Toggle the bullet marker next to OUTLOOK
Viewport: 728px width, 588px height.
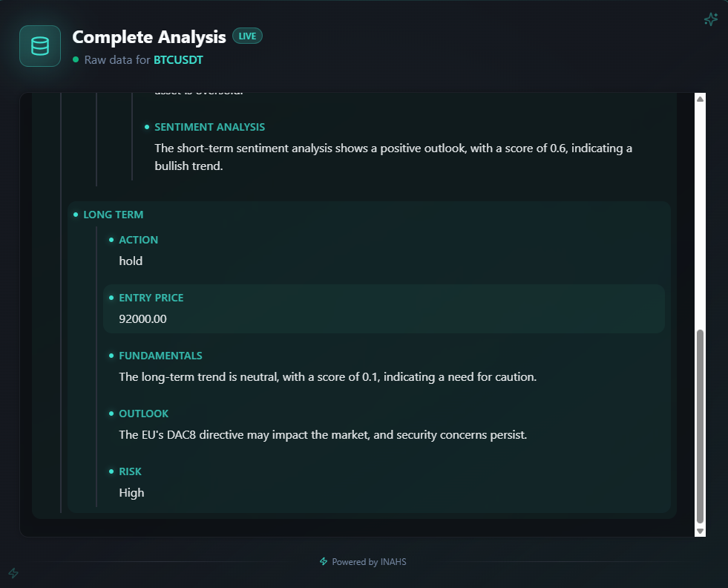(111, 413)
